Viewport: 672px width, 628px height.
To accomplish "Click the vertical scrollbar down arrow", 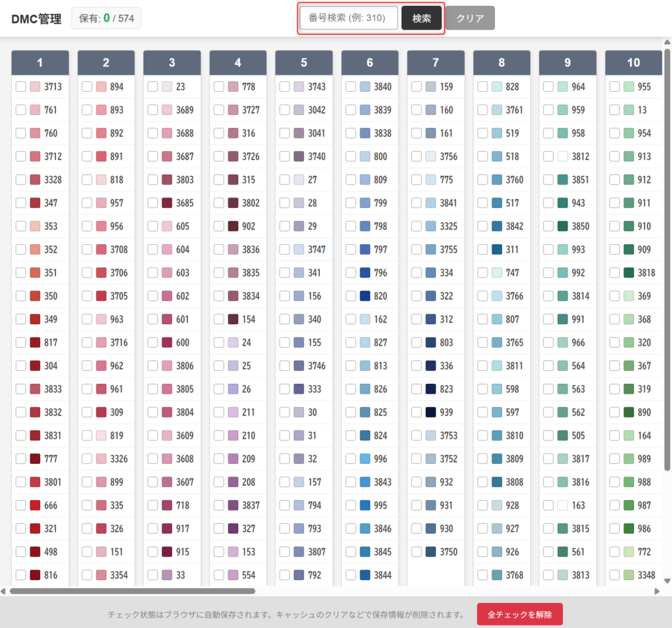I will tap(667, 581).
